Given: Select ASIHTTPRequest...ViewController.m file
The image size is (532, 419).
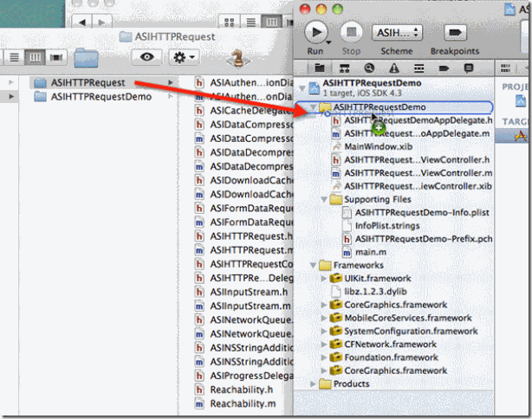Looking at the screenshot, I should 418,173.
